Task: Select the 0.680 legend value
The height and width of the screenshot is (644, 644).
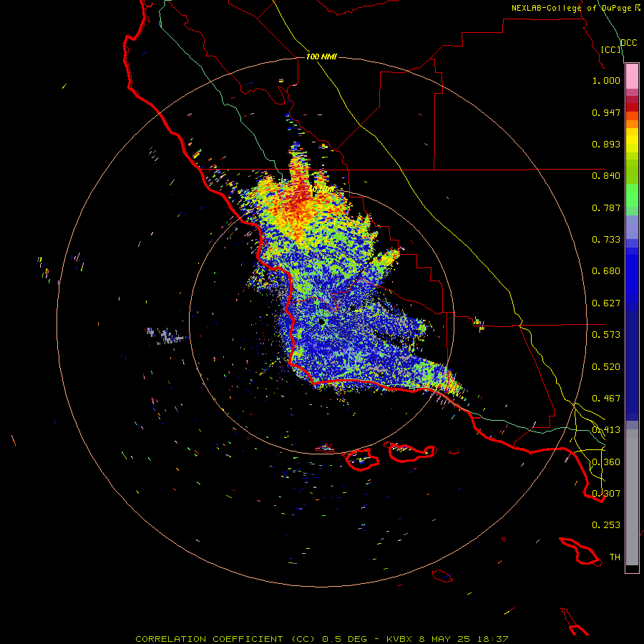Action: [x=606, y=271]
